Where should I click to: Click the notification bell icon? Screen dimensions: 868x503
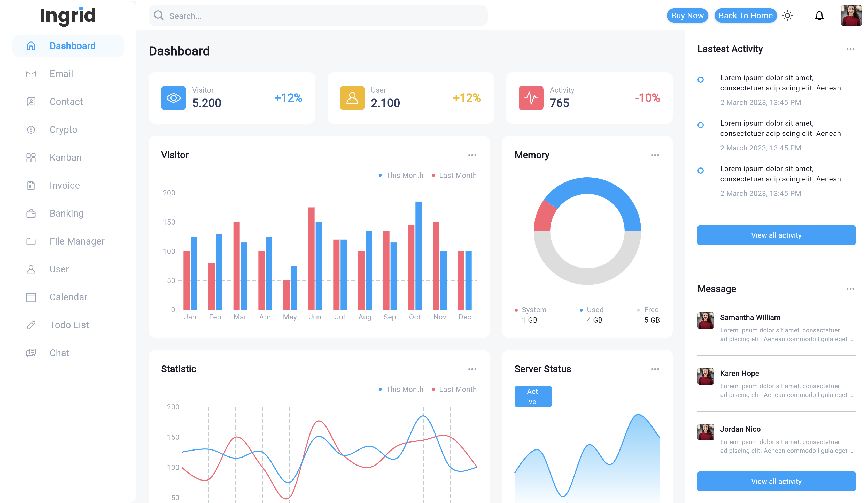click(819, 16)
